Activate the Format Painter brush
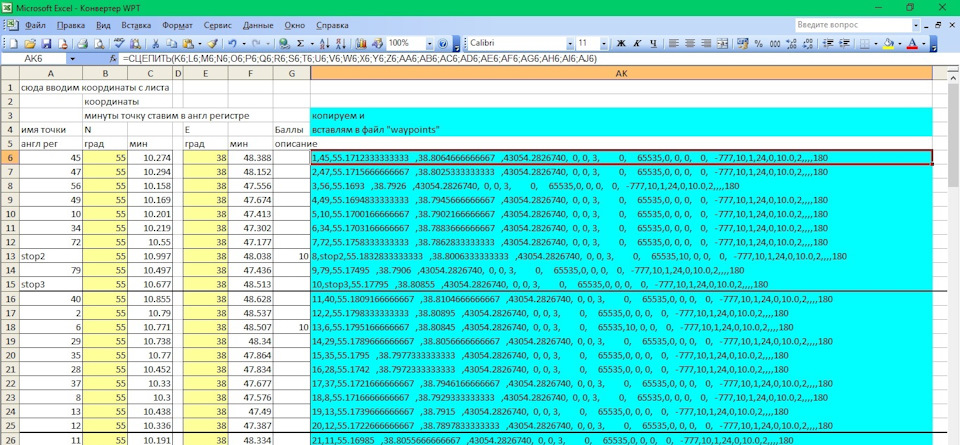The height and width of the screenshot is (445, 960). coord(212,44)
